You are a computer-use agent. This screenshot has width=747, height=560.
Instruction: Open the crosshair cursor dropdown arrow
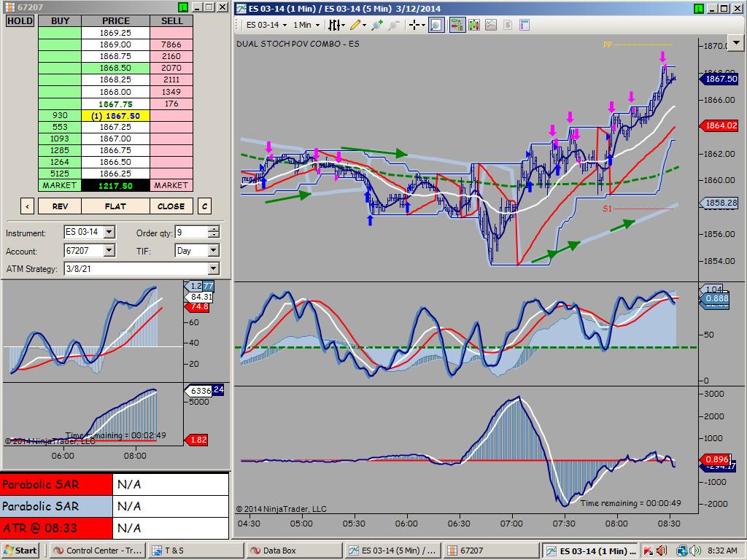[x=423, y=25]
